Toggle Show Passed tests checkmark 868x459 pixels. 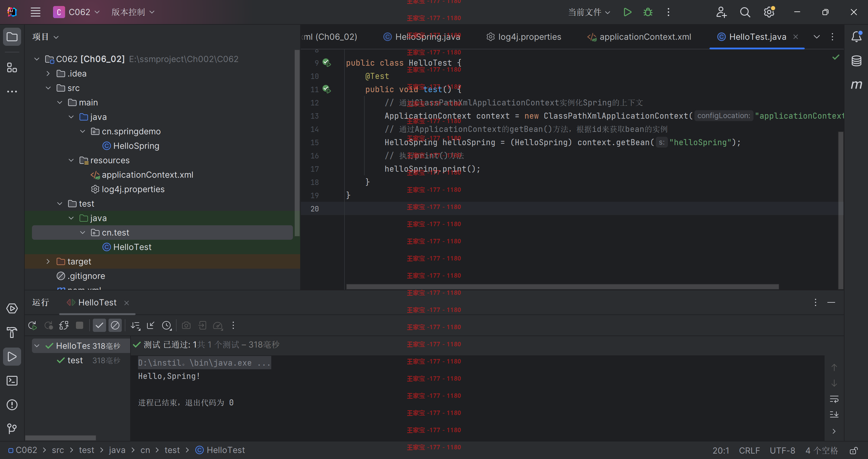[x=99, y=325]
